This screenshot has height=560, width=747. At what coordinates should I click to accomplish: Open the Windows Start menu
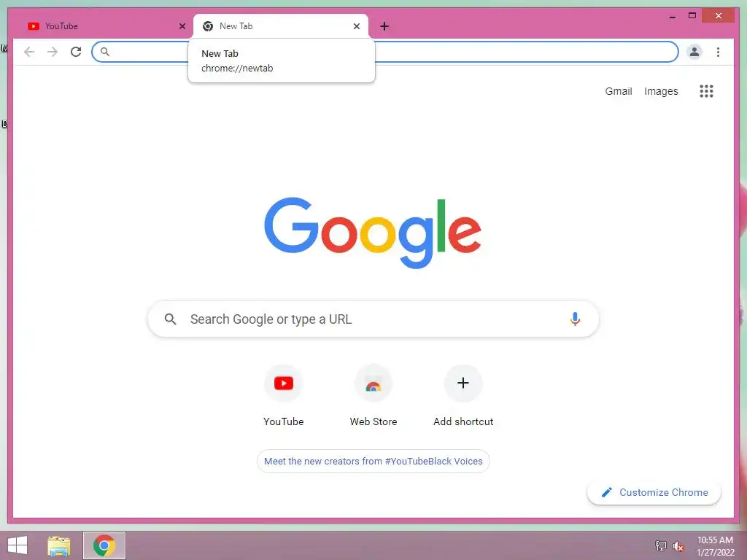[18, 545]
